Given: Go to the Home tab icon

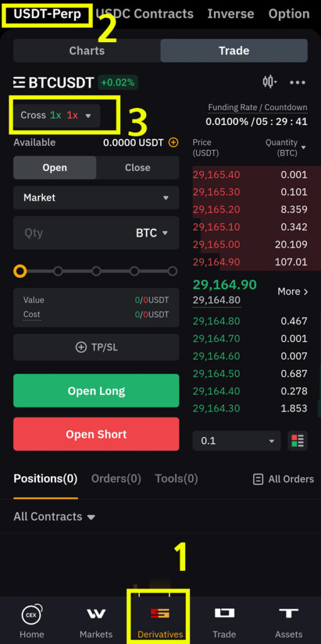Looking at the screenshot, I should 31,614.
